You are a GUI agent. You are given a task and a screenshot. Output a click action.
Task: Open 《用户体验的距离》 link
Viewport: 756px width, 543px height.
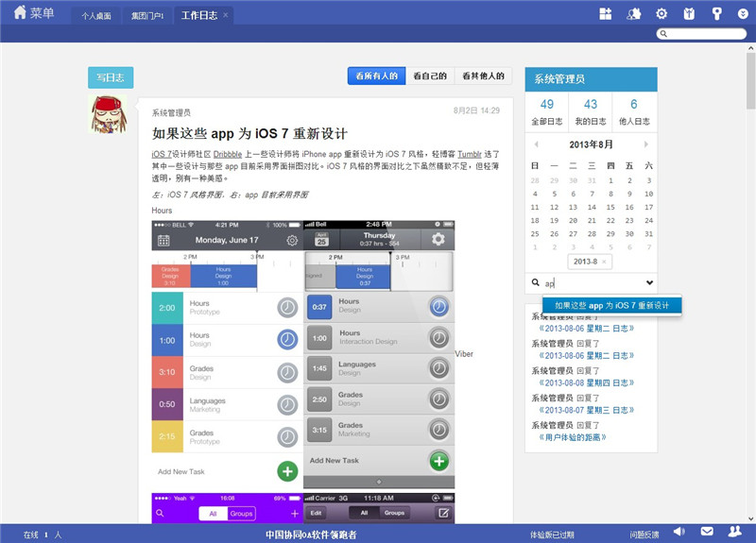[573, 437]
